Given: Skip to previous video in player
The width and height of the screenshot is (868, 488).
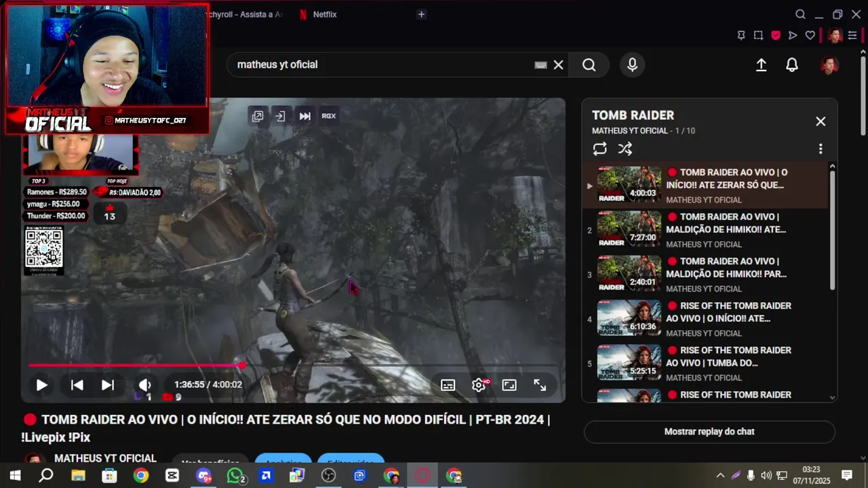Looking at the screenshot, I should (x=77, y=385).
